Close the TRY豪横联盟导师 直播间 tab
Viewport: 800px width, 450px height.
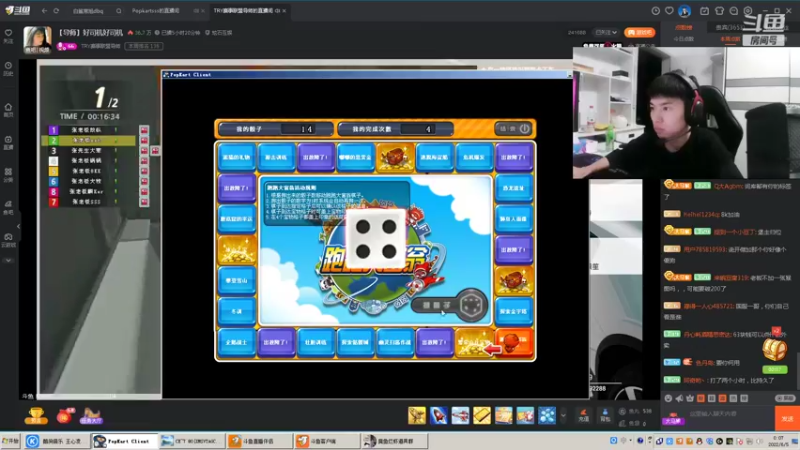coord(284,11)
